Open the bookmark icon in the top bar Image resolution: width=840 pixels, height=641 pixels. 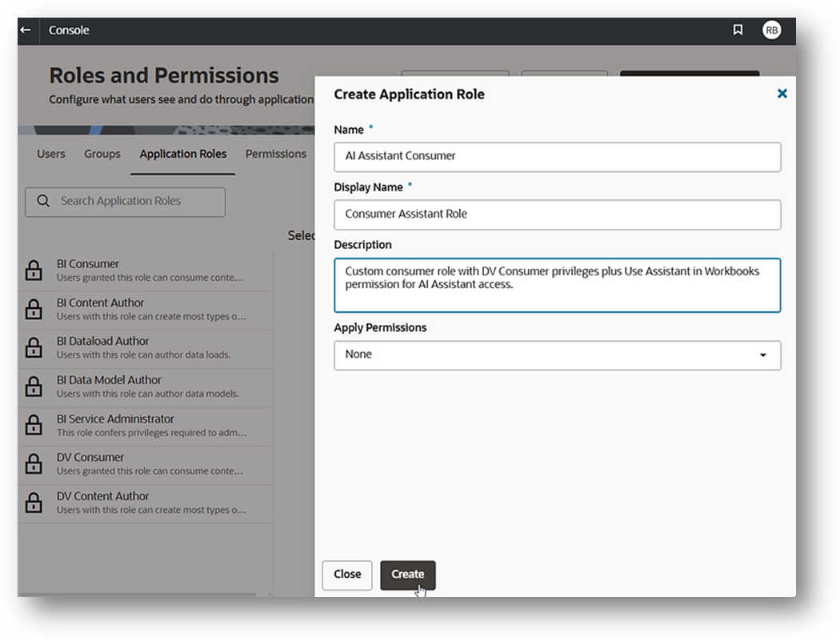tap(738, 30)
